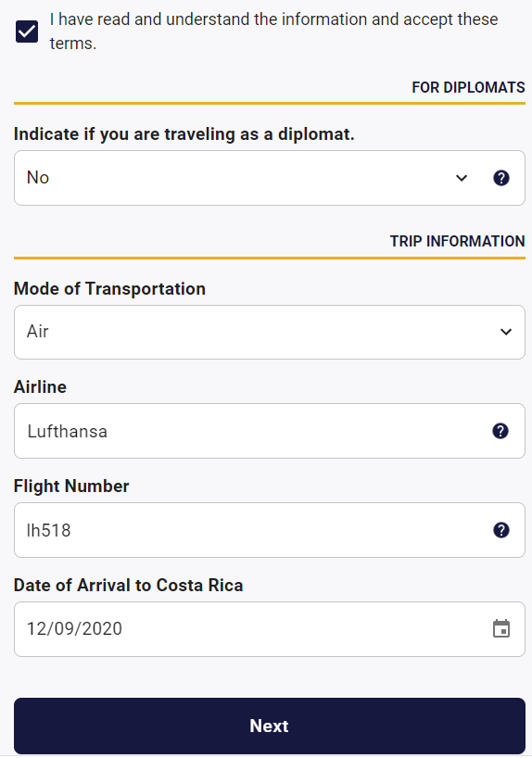Open the calendar picker icon
The width and height of the screenshot is (532, 758).
click(501, 628)
